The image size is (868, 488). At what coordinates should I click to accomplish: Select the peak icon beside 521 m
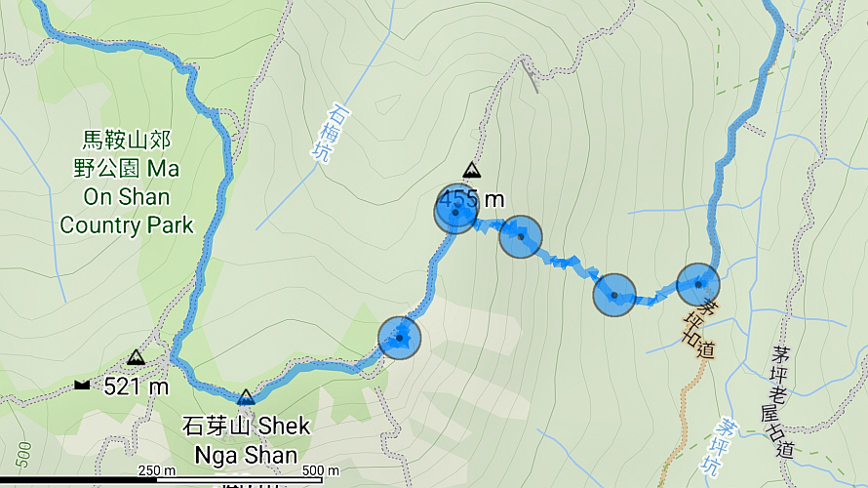click(137, 357)
